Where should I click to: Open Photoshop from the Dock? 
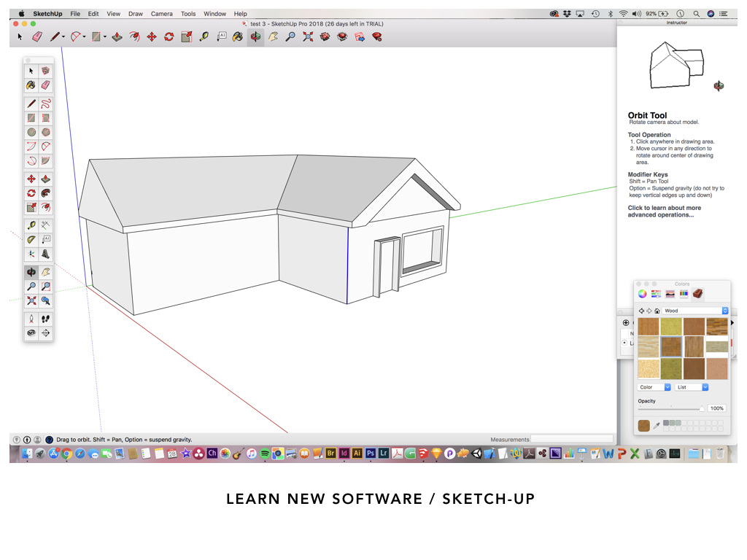(x=370, y=454)
